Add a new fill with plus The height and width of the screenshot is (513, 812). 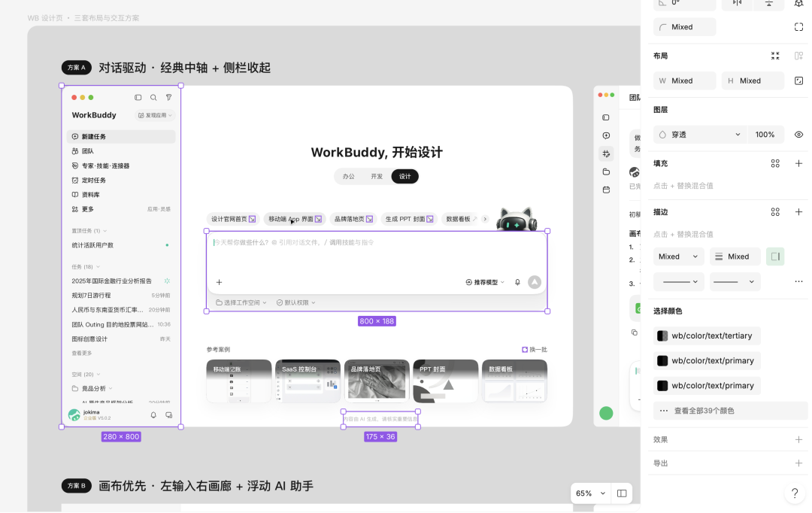coord(798,164)
